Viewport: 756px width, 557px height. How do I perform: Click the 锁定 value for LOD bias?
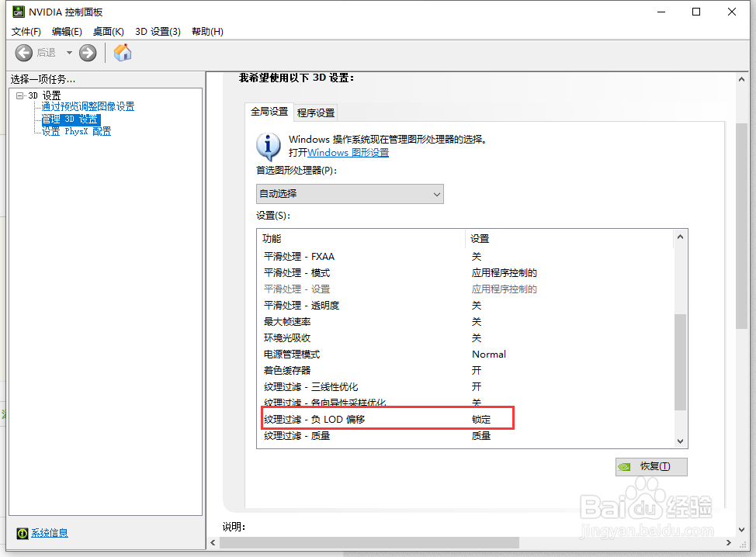(x=481, y=419)
